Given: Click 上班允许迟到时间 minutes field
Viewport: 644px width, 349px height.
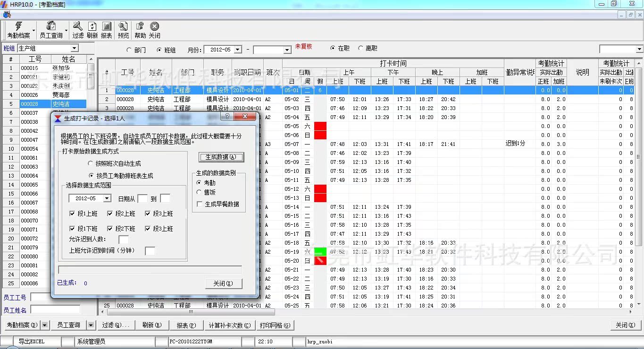Looking at the screenshot, I should pyautogui.click(x=150, y=251).
